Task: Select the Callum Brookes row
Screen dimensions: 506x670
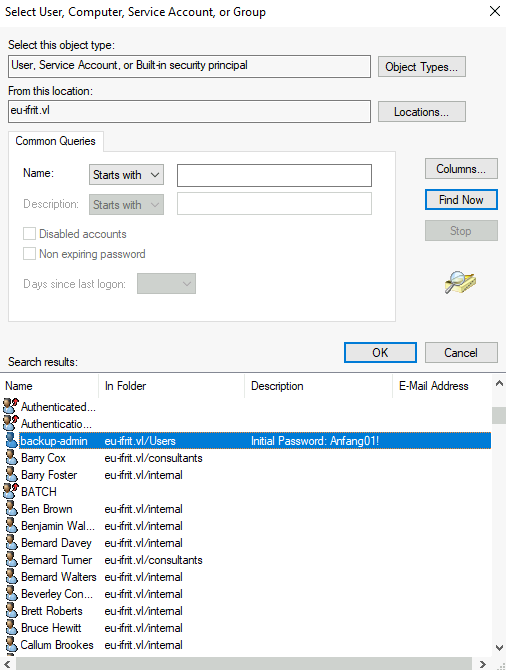Action: pos(246,645)
